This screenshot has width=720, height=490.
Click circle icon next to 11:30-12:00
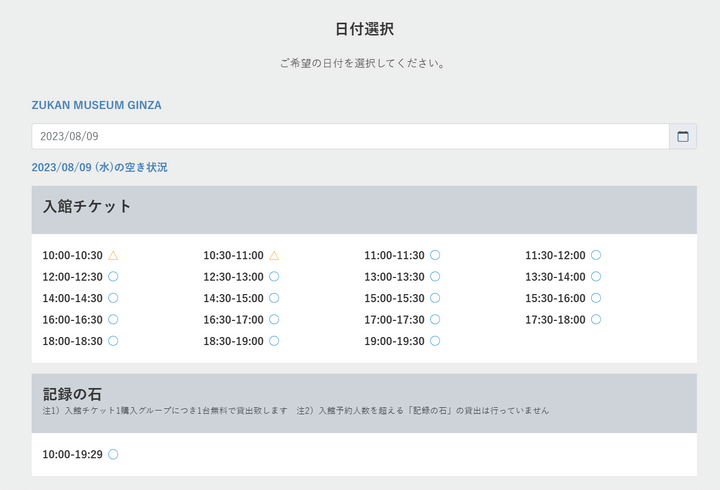(596, 255)
